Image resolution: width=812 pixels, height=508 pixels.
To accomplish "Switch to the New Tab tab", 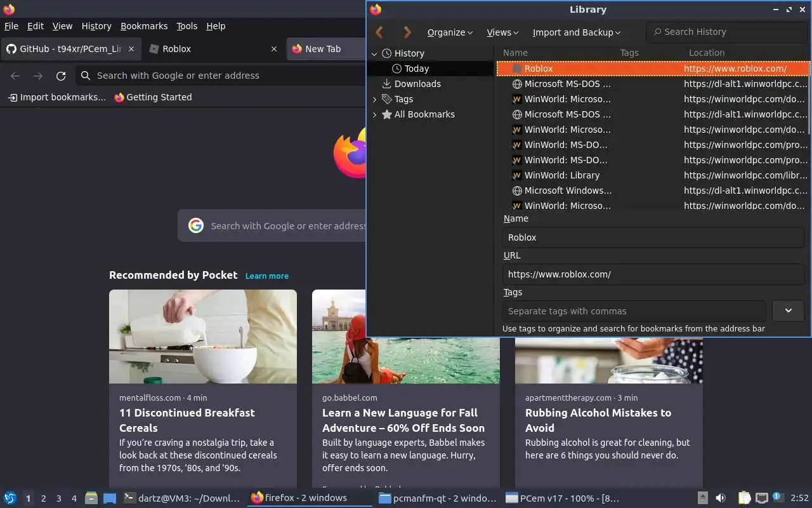I will pos(327,49).
